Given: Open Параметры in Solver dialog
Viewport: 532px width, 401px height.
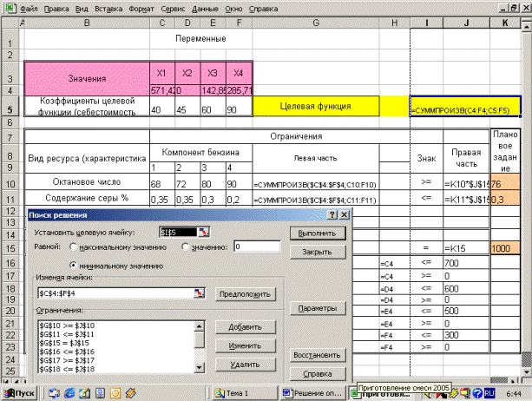Looking at the screenshot, I should [x=318, y=308].
